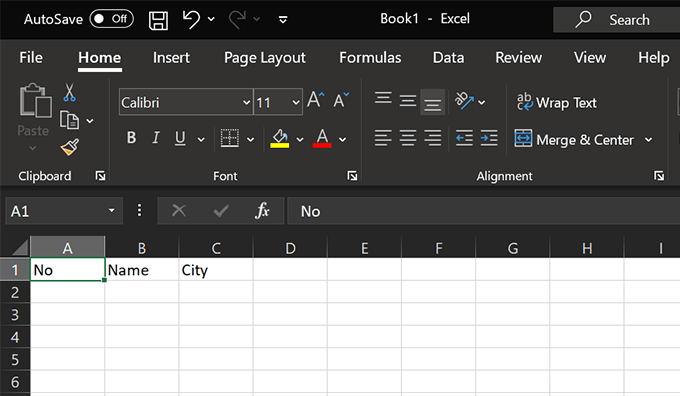
Task: Open Merge & Center options arrow
Action: [648, 140]
